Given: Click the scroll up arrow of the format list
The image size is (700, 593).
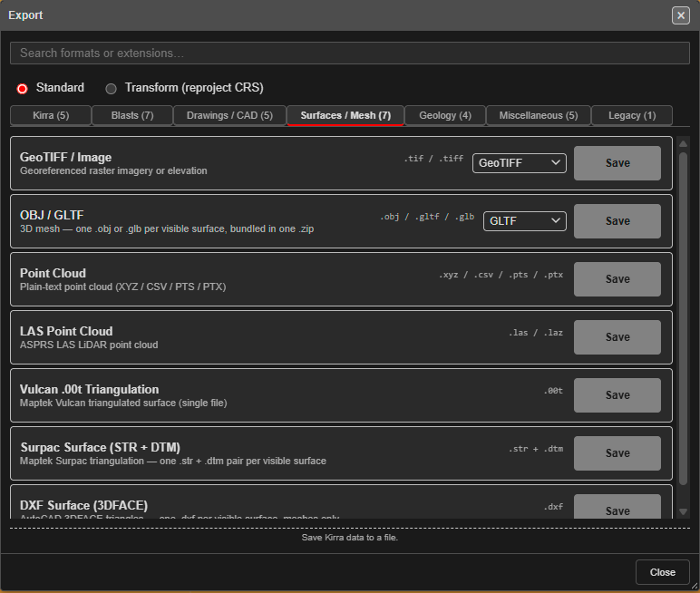Looking at the screenshot, I should 683,144.
